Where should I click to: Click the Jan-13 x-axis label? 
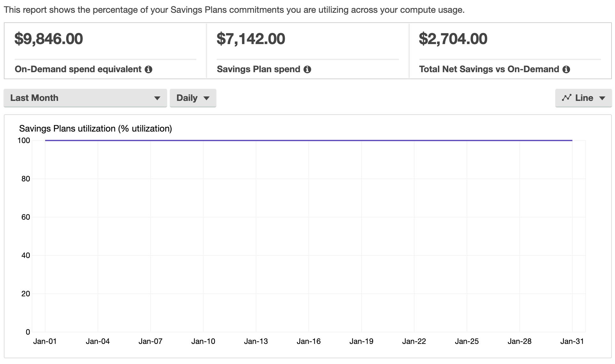click(256, 341)
